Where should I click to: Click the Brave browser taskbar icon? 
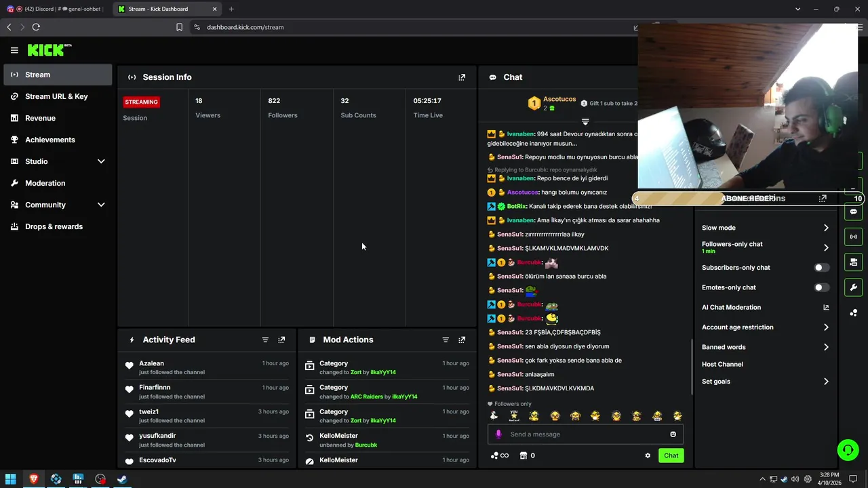[x=33, y=479]
